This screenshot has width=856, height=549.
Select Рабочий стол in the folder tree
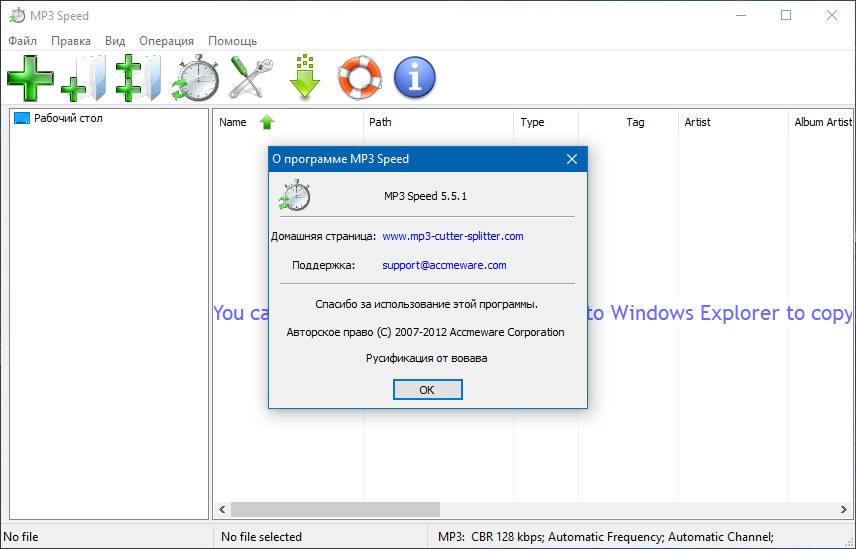click(68, 118)
